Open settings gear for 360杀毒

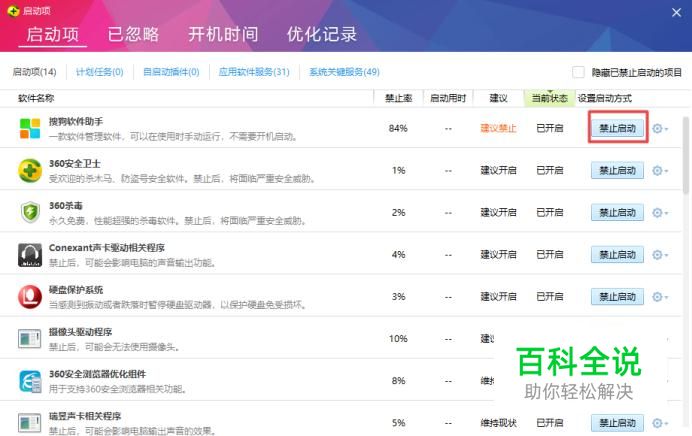(x=660, y=213)
